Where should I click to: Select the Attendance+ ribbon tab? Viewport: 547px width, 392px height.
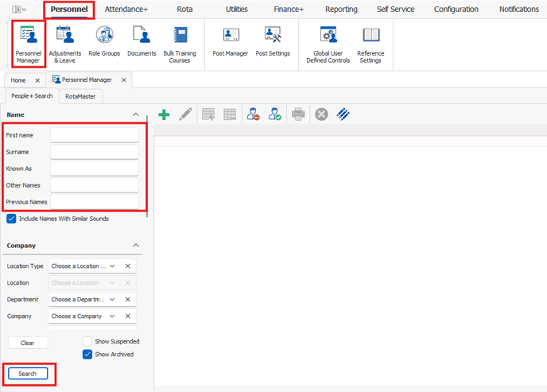coord(126,10)
